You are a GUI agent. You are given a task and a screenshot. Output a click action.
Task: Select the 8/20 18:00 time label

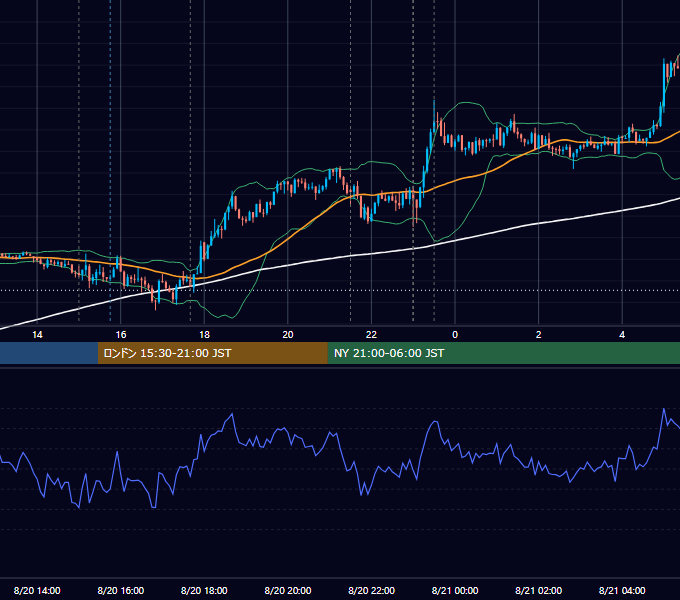point(204,590)
